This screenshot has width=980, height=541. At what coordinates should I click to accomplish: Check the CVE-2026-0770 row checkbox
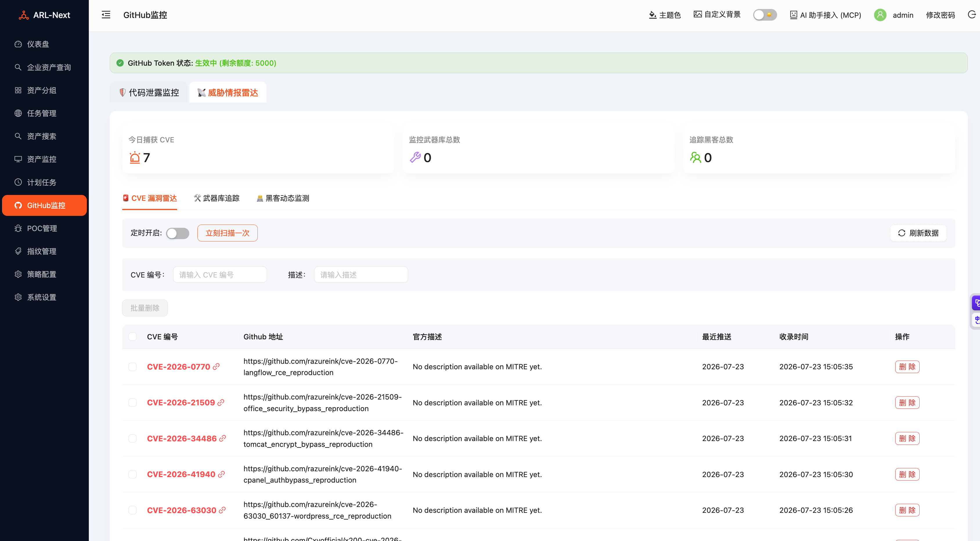pyautogui.click(x=132, y=367)
